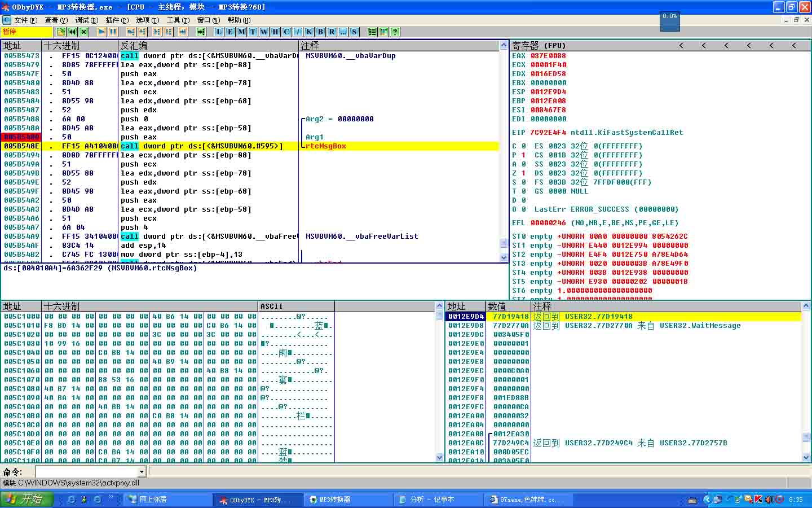Click the dump pane scroll-up arrow

tap(440, 306)
